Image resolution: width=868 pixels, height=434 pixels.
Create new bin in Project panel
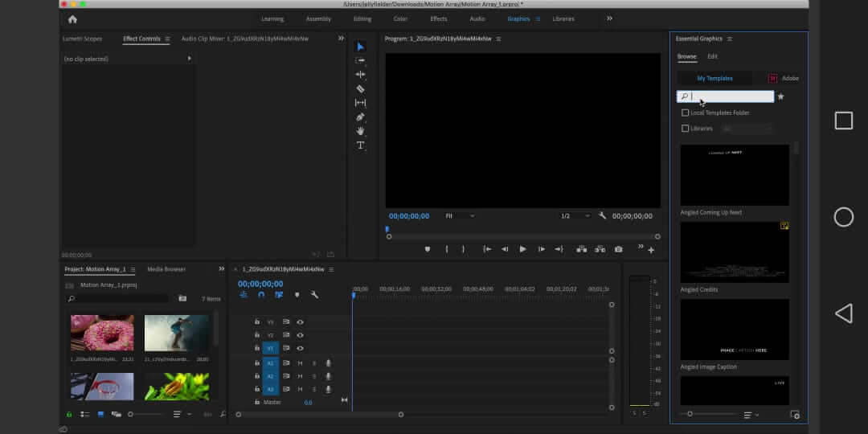pyautogui.click(x=182, y=299)
